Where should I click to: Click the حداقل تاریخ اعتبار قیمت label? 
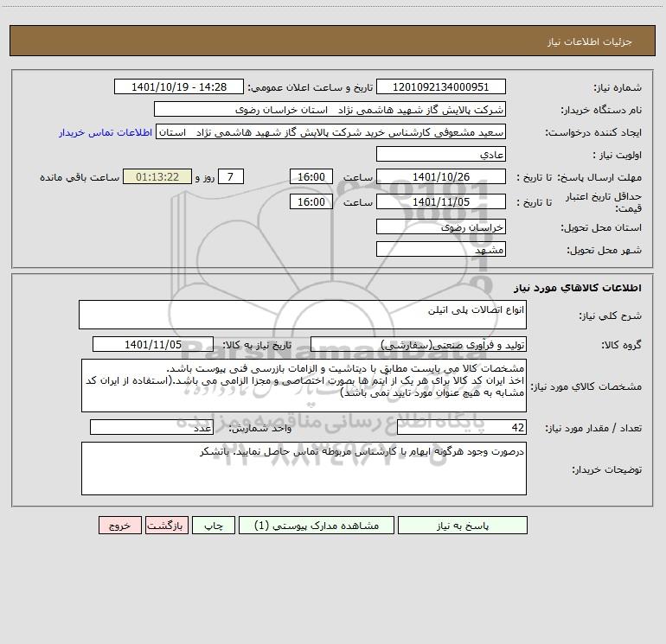[604, 202]
